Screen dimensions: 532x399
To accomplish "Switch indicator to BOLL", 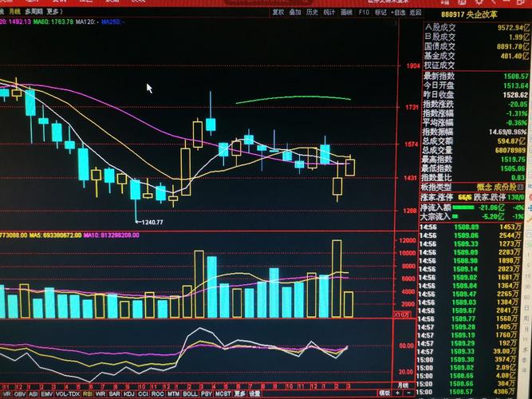I will point(190,394).
